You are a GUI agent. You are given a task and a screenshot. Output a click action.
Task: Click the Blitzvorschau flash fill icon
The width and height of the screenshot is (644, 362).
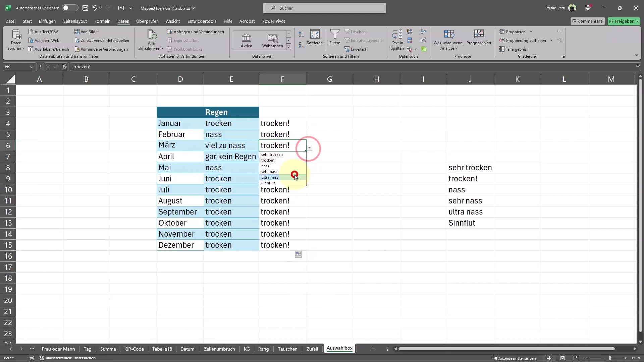[x=410, y=32]
